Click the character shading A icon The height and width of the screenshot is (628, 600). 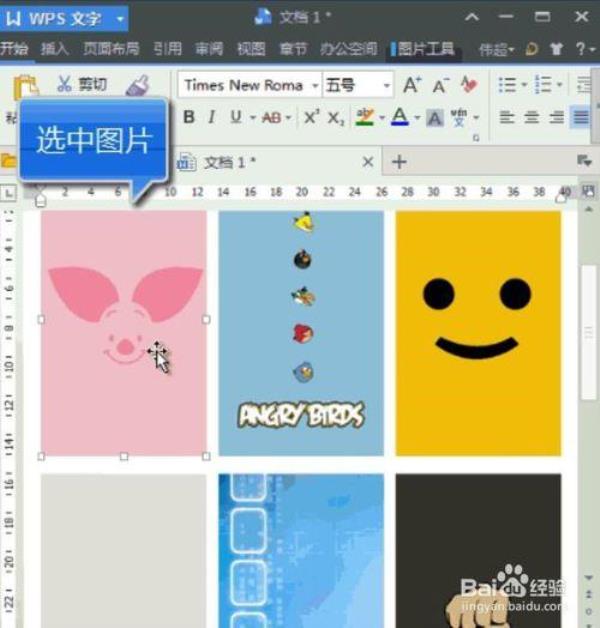[435, 118]
